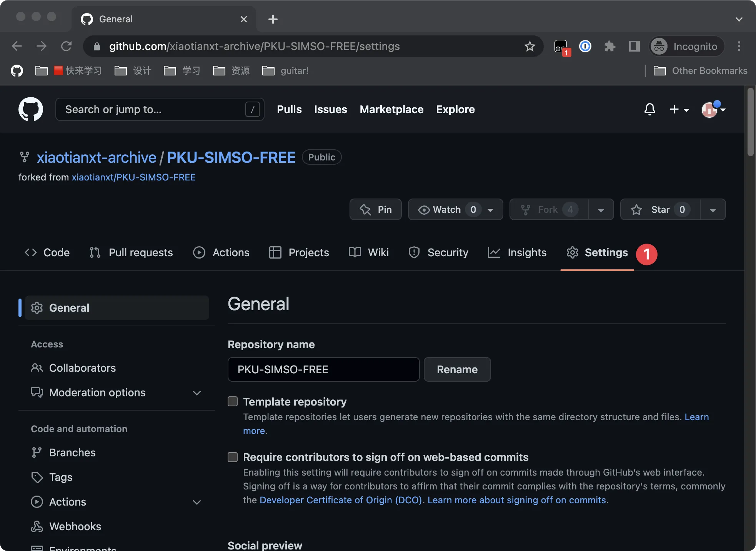Open the 快来学习 bookmark folder
The height and width of the screenshot is (551, 756).
(x=68, y=71)
